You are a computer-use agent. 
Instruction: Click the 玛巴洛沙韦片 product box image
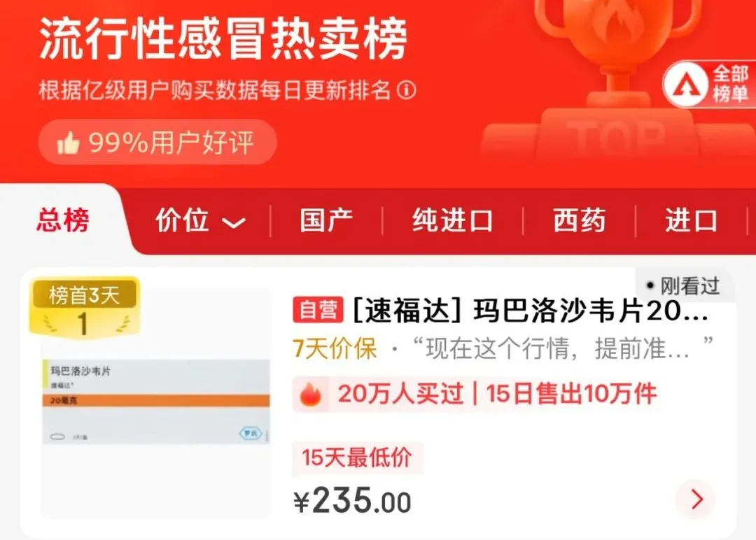click(x=155, y=402)
